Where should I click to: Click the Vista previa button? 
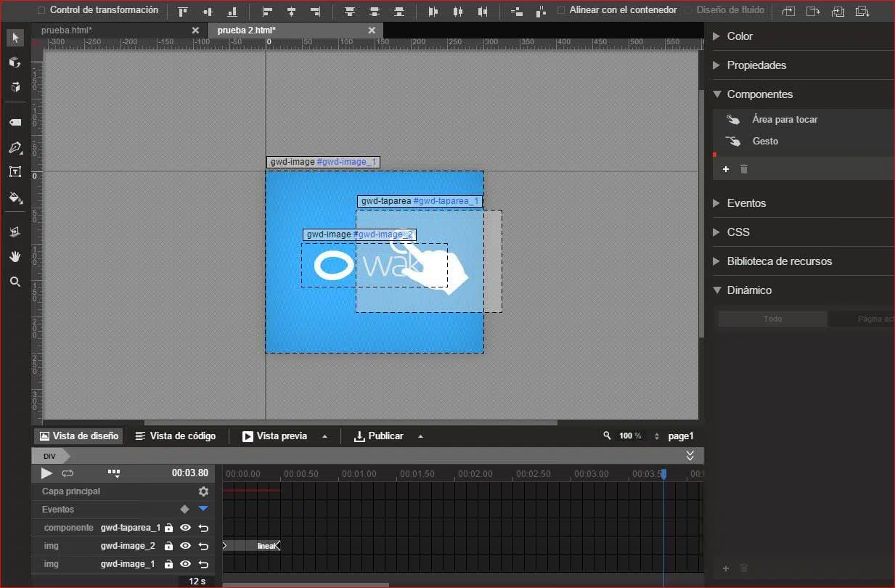tap(275, 436)
